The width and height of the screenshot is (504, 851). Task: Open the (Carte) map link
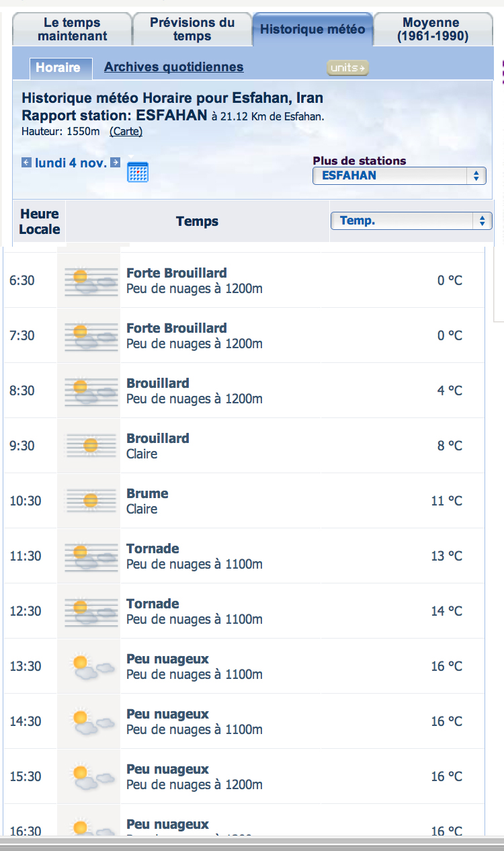tap(126, 132)
